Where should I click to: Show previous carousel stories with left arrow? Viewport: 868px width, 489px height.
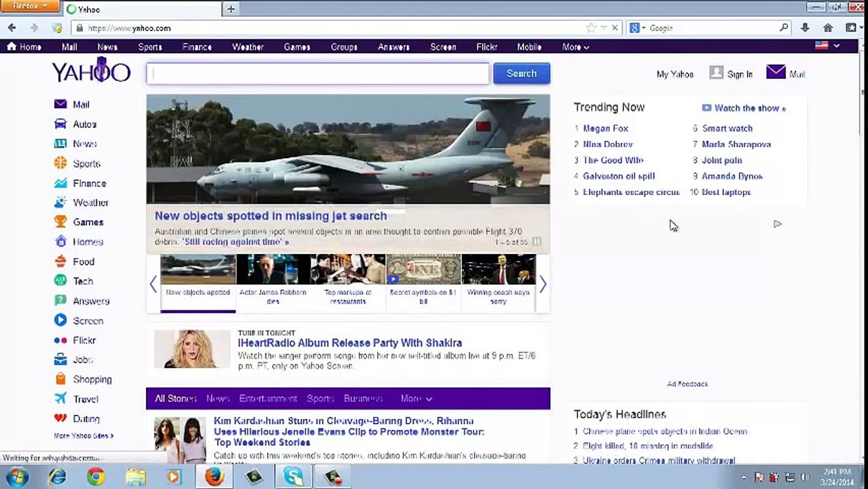pos(153,285)
